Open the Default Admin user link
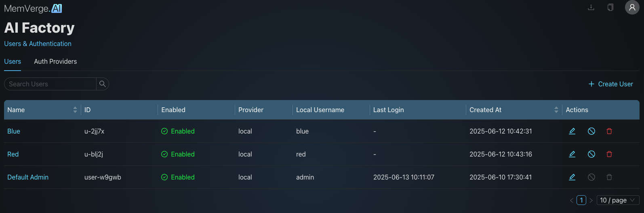The height and width of the screenshot is (213, 644). coord(28,177)
